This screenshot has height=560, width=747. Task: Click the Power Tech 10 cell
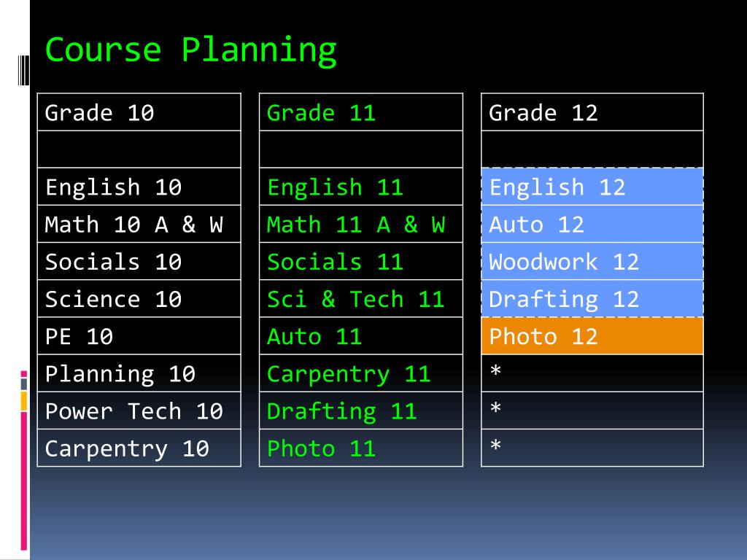pos(139,411)
